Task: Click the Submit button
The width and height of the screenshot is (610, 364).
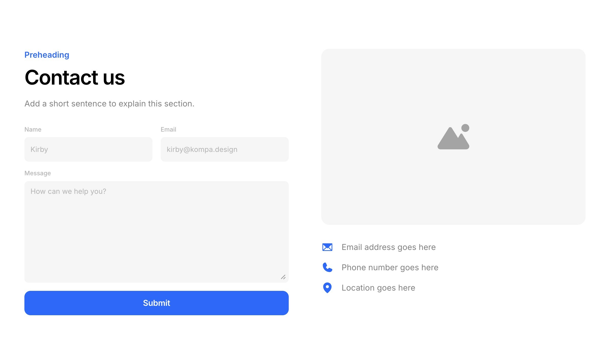Action: coord(156,303)
